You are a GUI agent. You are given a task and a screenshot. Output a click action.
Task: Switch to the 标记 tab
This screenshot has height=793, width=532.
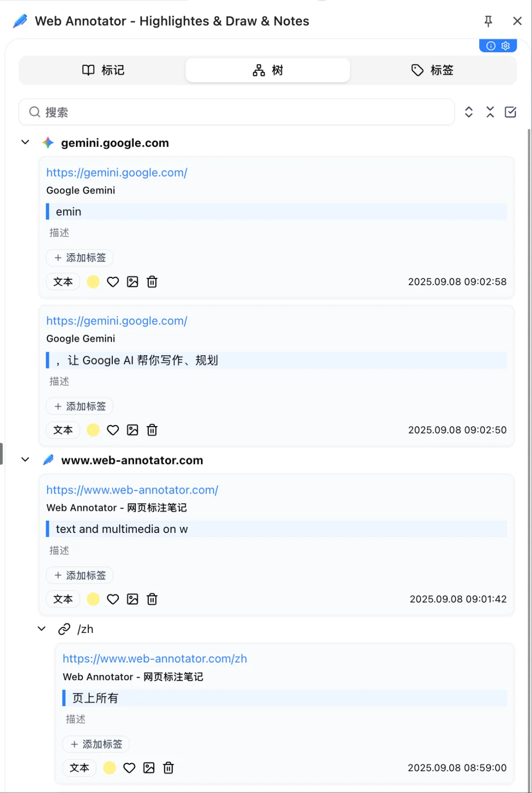pos(103,70)
